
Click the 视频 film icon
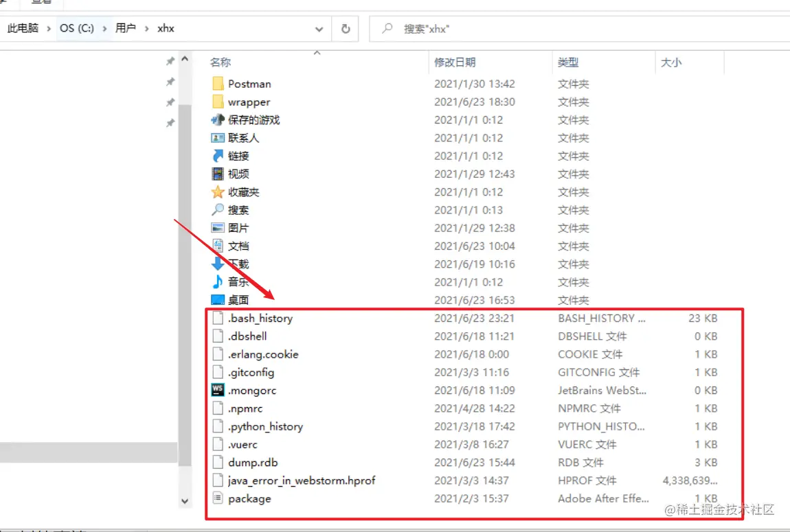218,174
